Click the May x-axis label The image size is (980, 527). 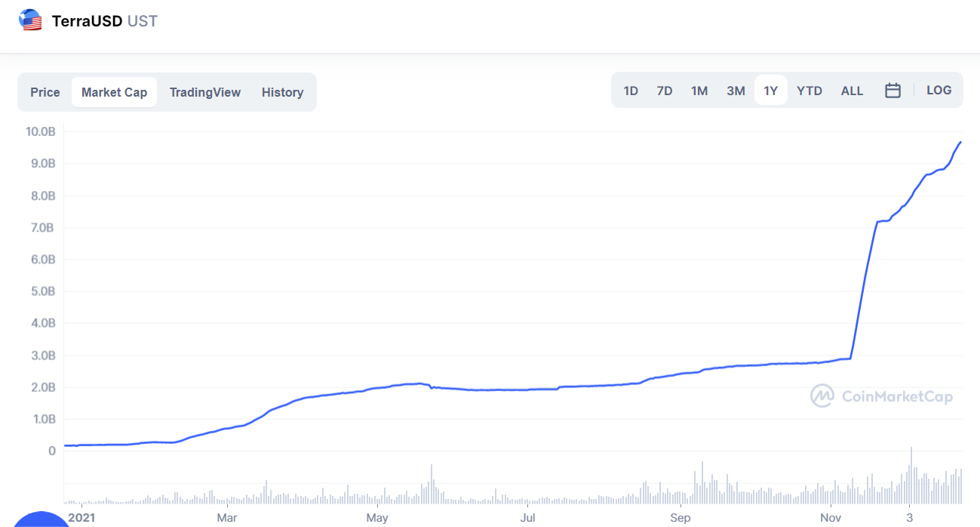[377, 517]
